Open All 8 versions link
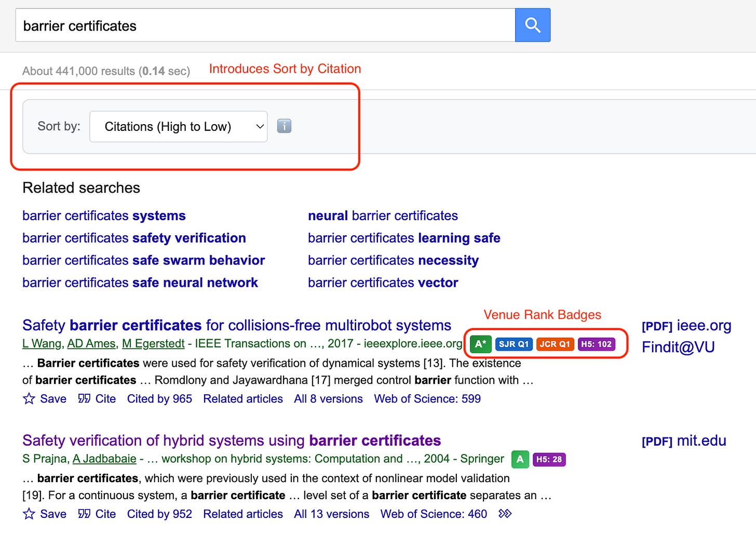 tap(328, 398)
